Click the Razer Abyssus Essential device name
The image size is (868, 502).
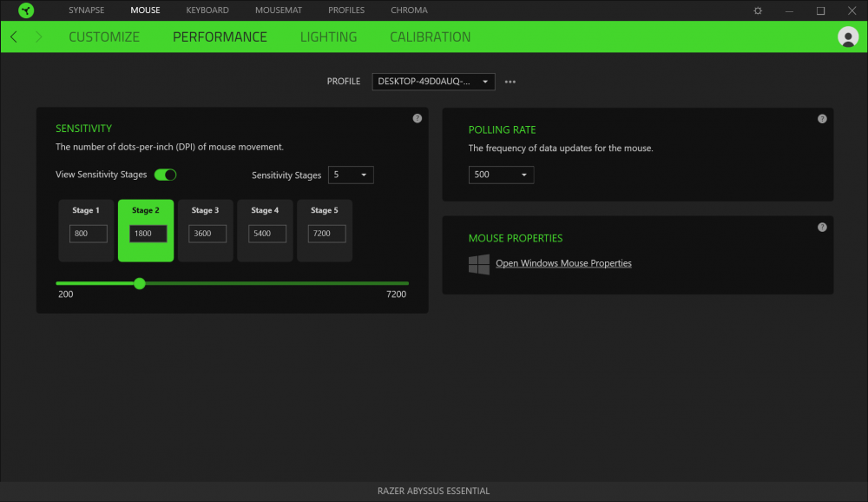tap(433, 491)
